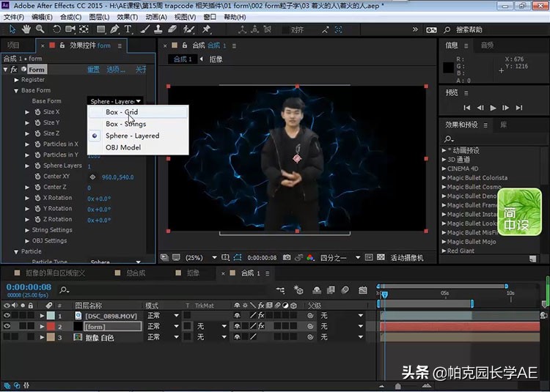
Task: Select the Rectangle shape tool
Action: [101, 29]
